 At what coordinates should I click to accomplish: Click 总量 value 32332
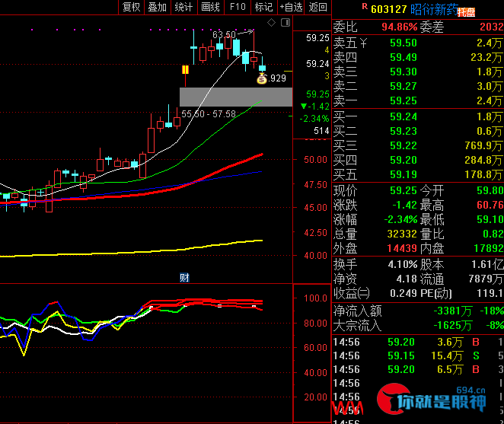(x=402, y=234)
